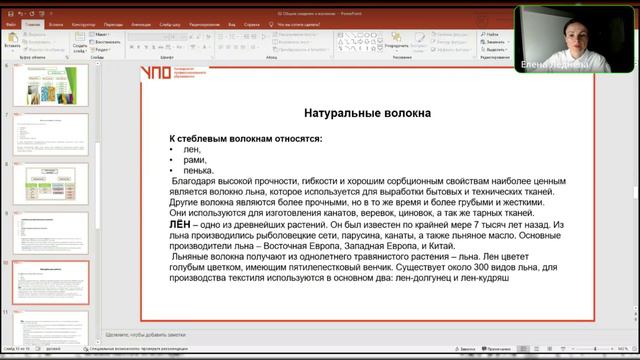Expand the shapes gallery
This screenshot has height=360, width=640.
coord(380,49)
